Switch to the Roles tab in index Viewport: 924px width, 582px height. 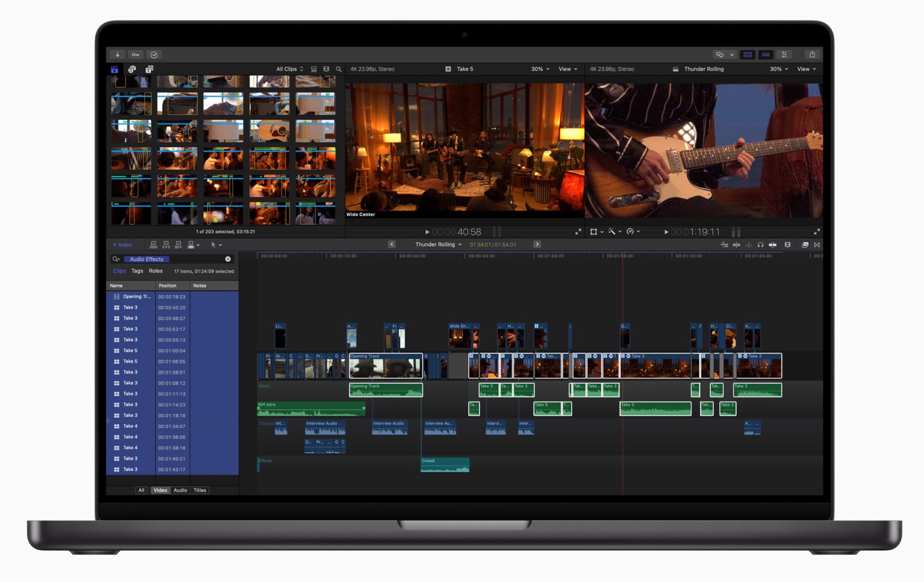click(x=156, y=271)
